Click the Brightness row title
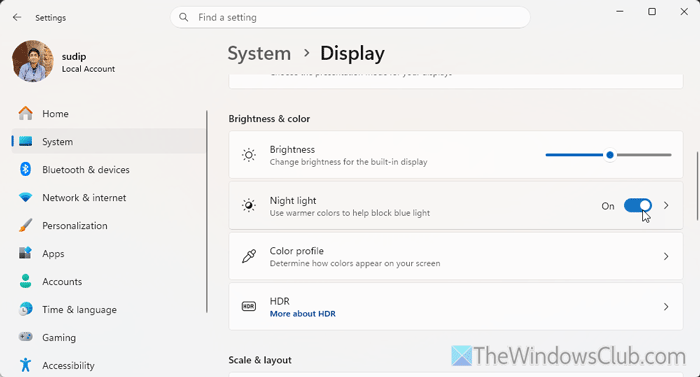Image resolution: width=700 pixels, height=377 pixels. pos(292,149)
